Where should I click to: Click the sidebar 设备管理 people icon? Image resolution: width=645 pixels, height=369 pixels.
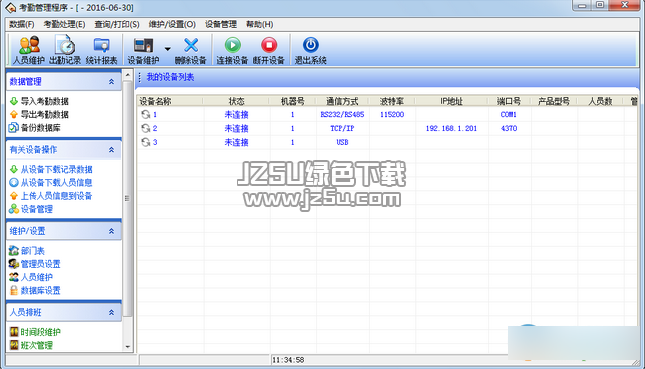(14, 209)
